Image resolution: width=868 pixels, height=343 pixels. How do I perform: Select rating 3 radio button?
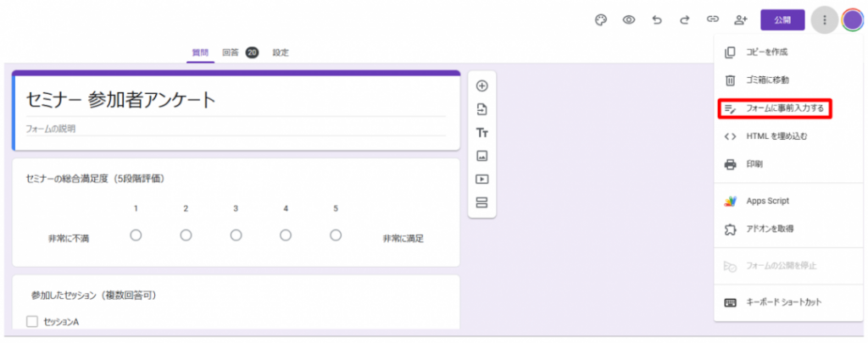point(236,235)
